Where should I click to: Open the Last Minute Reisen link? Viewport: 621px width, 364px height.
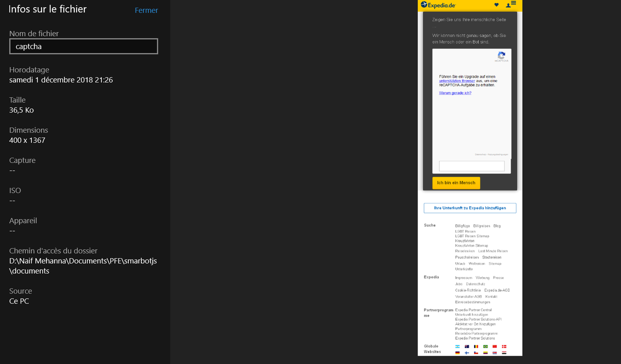(x=493, y=251)
